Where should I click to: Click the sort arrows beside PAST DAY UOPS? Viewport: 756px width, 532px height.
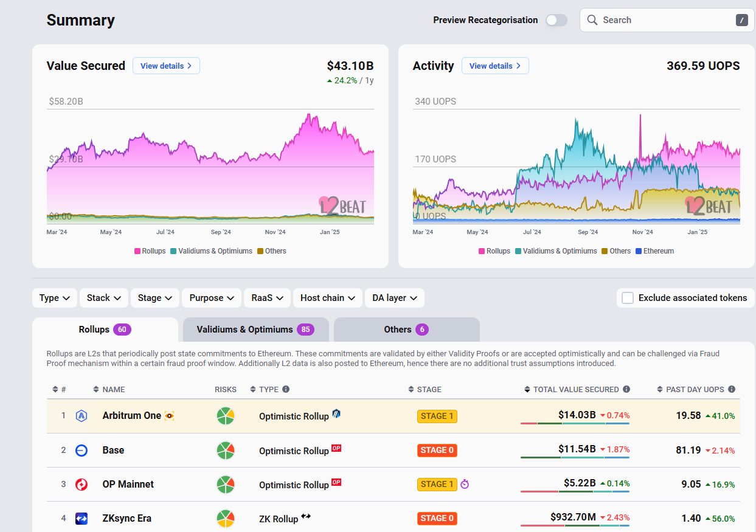[660, 389]
